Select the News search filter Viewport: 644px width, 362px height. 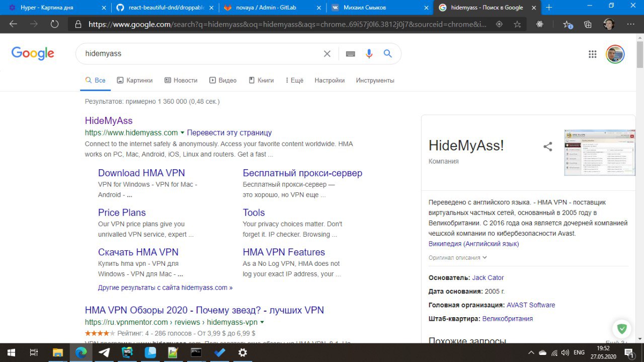click(x=181, y=80)
